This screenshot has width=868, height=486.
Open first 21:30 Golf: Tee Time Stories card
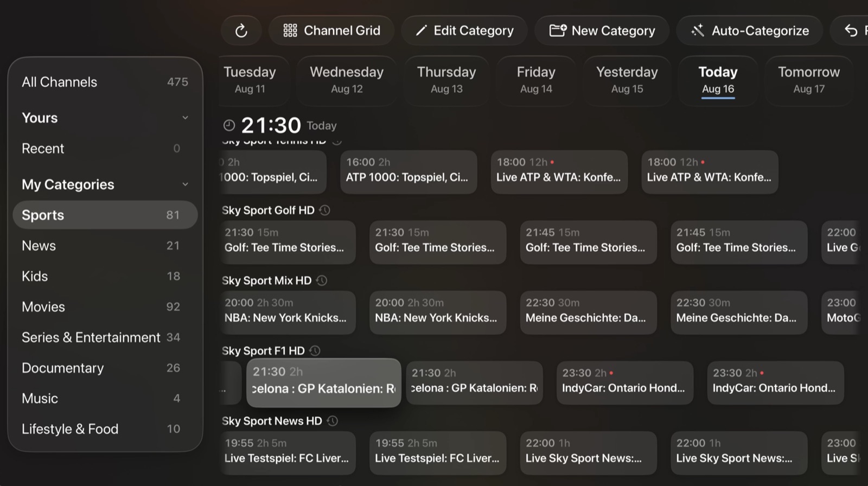tap(288, 242)
